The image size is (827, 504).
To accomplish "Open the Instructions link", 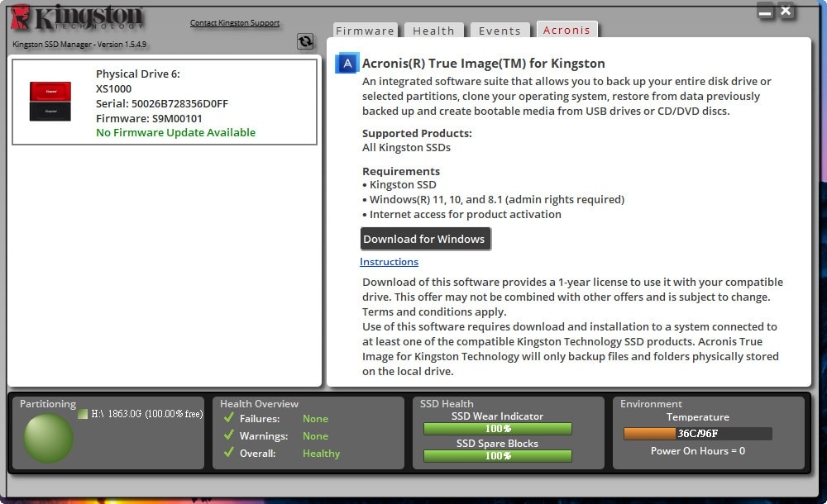I will coord(389,261).
